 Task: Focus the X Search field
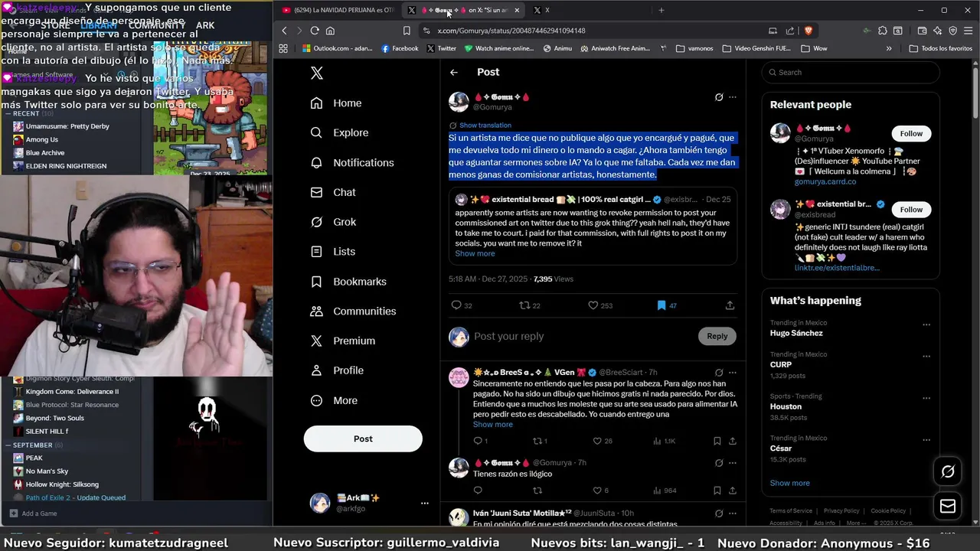pyautogui.click(x=851, y=73)
